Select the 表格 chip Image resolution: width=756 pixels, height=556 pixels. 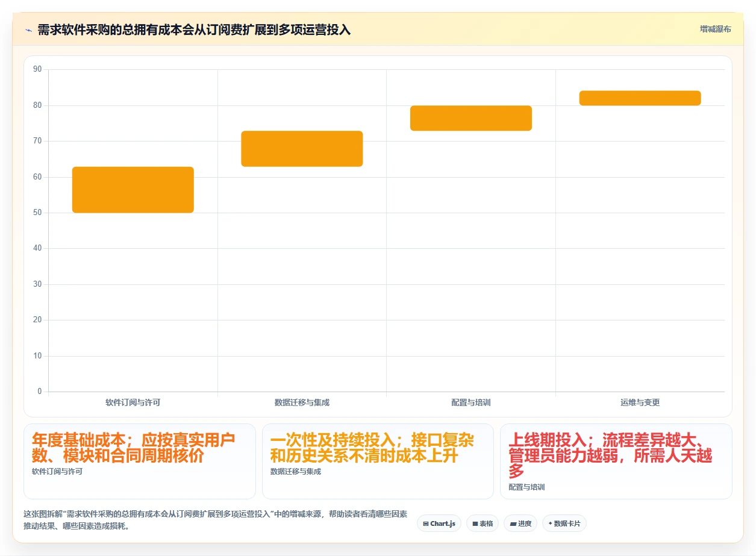coord(483,523)
